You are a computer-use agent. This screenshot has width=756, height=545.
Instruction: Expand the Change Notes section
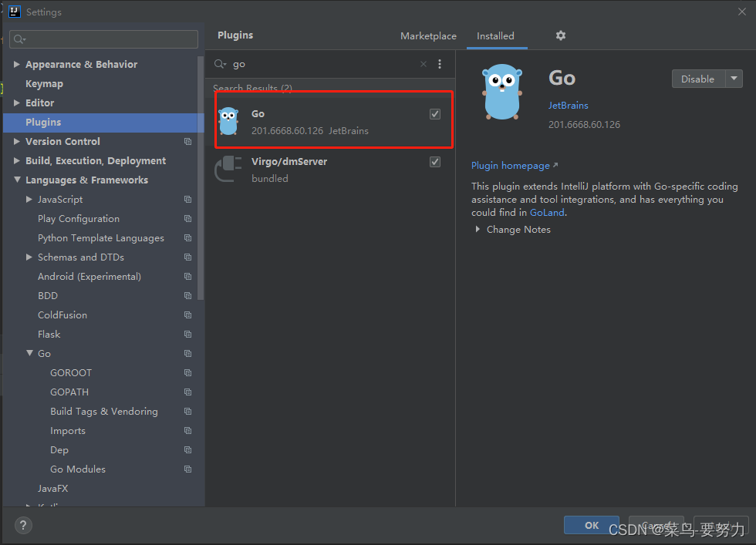click(478, 230)
